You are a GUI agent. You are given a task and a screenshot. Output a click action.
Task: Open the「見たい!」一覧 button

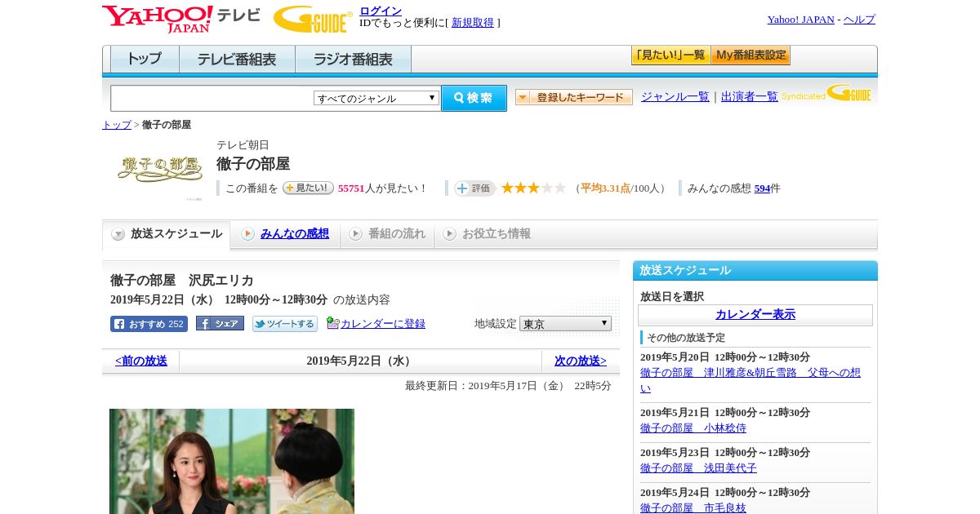(670, 55)
